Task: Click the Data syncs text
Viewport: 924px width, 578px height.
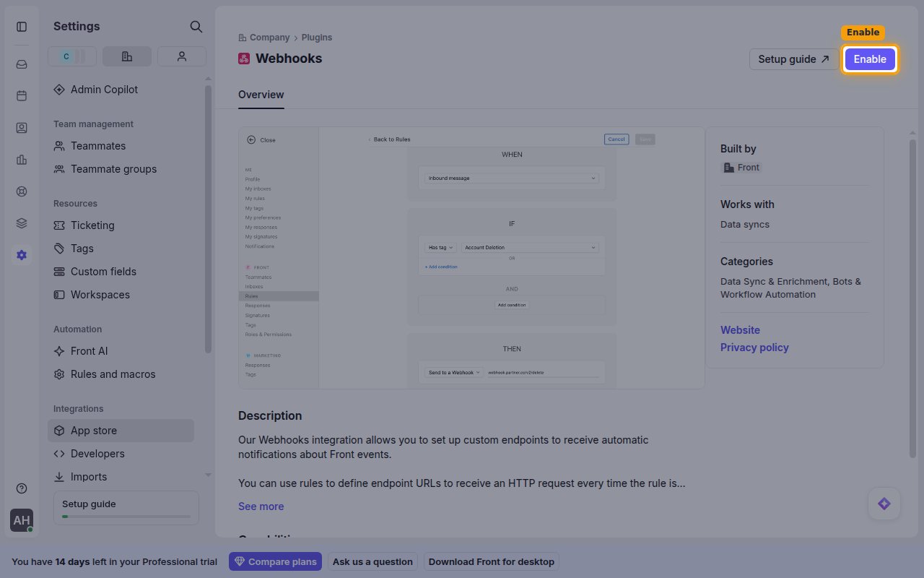Action: click(x=745, y=225)
